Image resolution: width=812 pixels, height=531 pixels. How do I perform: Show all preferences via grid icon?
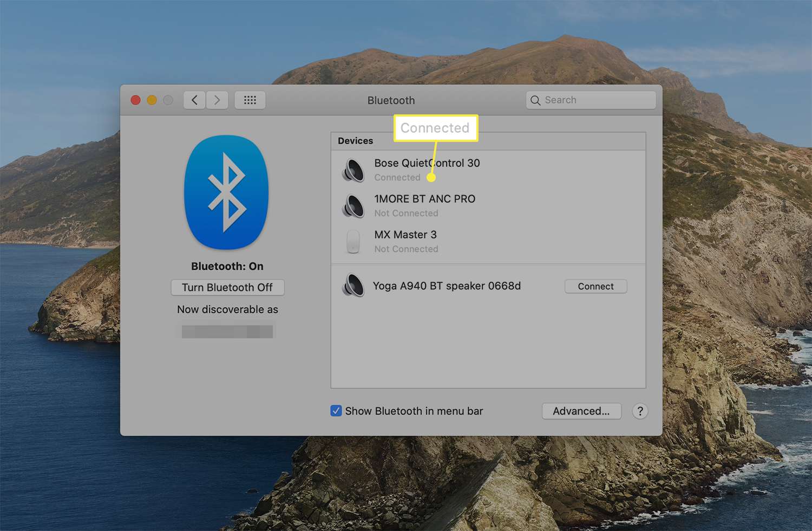click(250, 100)
